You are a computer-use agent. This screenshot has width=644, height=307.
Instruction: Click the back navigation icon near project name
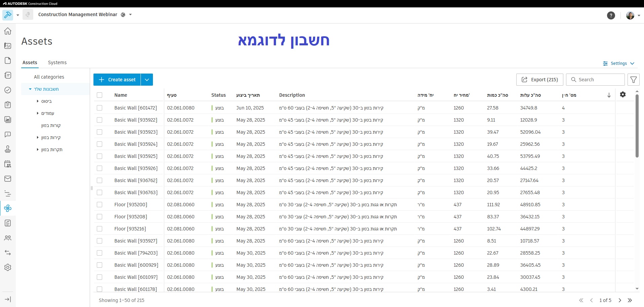pos(28,15)
